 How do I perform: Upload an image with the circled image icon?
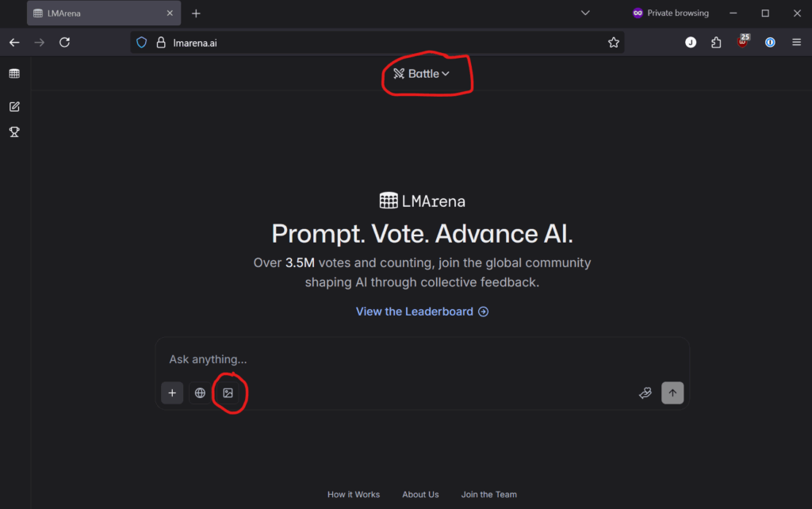[229, 392]
